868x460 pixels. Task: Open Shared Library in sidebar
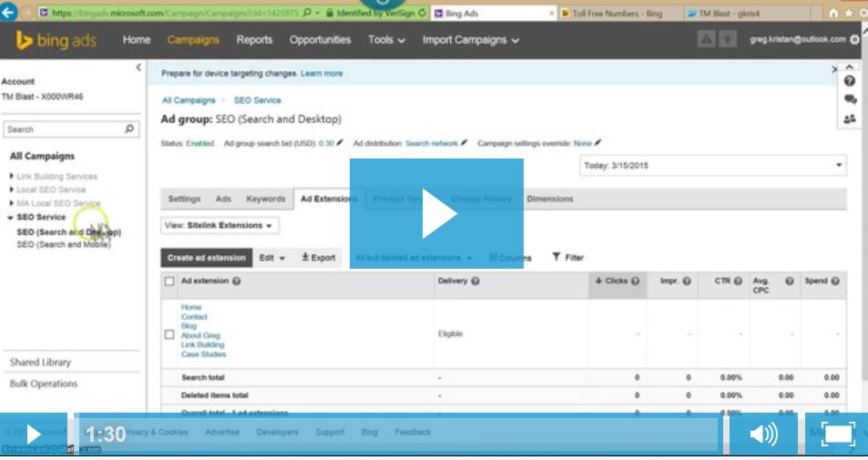pyautogui.click(x=40, y=362)
